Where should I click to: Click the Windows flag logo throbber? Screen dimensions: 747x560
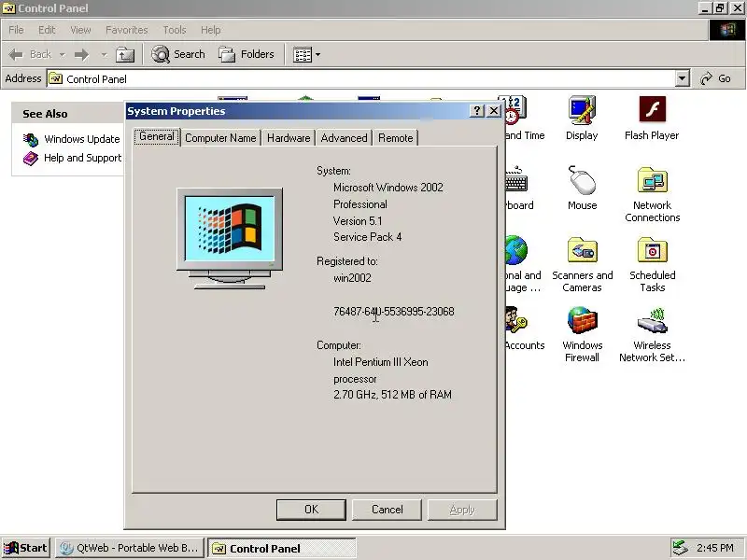(727, 30)
